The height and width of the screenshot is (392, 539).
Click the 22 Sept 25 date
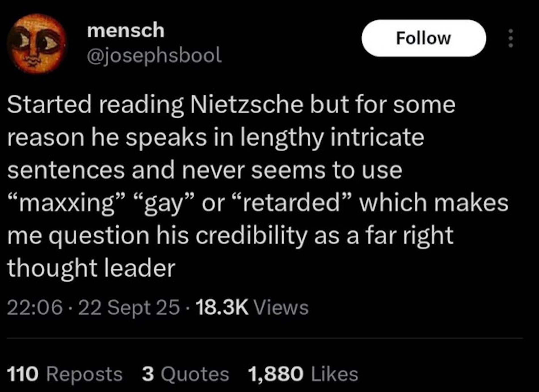129,308
